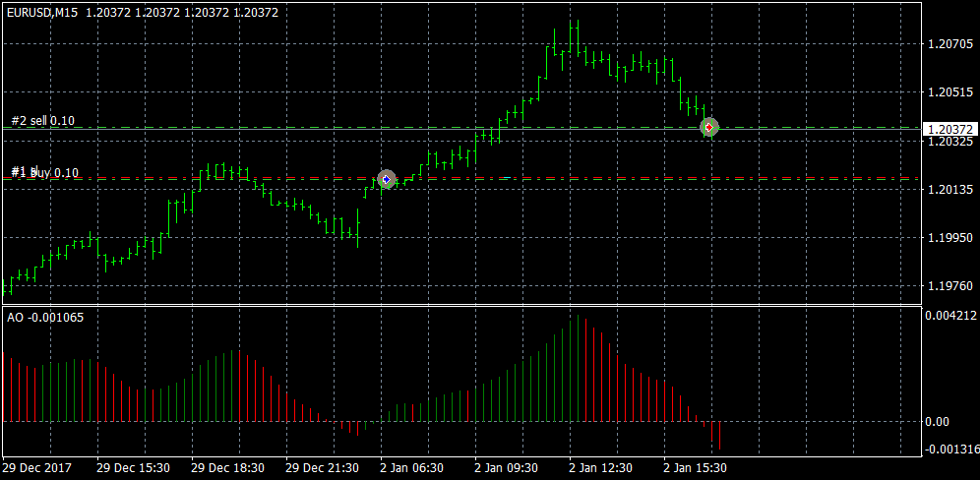Image resolution: width=980 pixels, height=480 pixels.
Task: Click the 1.20705 price scale label
Action: [x=949, y=43]
